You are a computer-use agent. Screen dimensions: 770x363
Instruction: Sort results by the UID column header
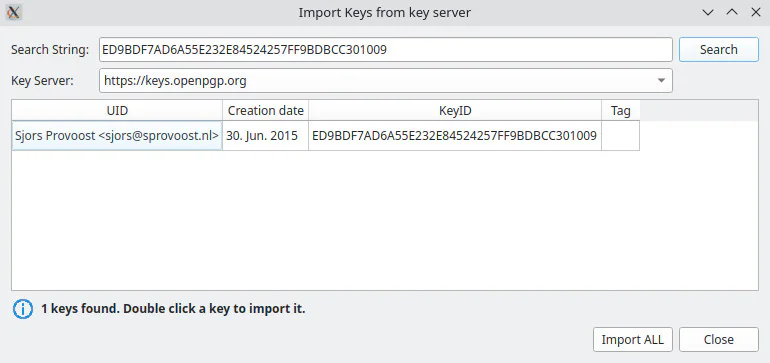click(x=117, y=111)
